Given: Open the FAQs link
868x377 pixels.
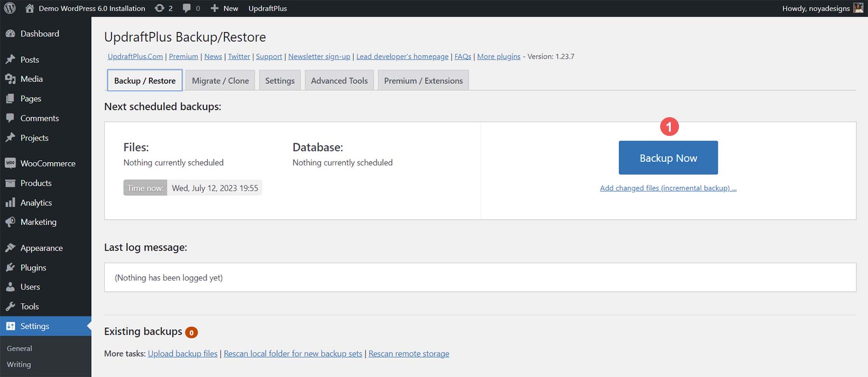Looking at the screenshot, I should point(463,56).
